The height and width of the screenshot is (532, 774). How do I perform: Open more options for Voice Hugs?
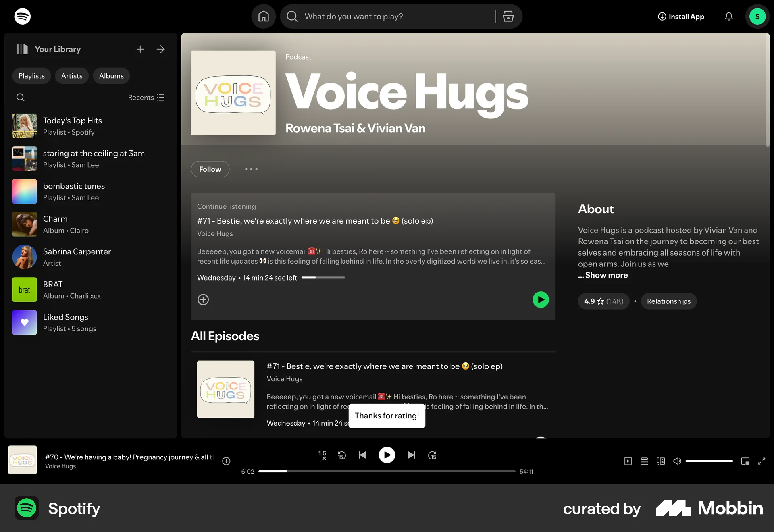(251, 169)
